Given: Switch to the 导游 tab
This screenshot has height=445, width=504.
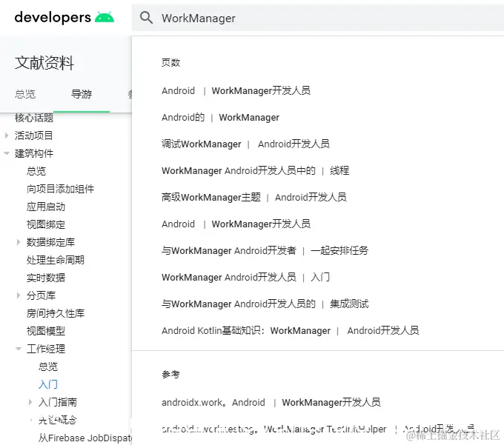Looking at the screenshot, I should point(82,94).
